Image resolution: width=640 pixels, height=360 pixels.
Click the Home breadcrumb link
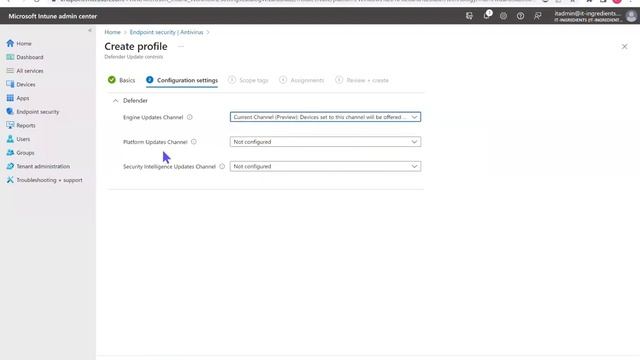pos(112,32)
